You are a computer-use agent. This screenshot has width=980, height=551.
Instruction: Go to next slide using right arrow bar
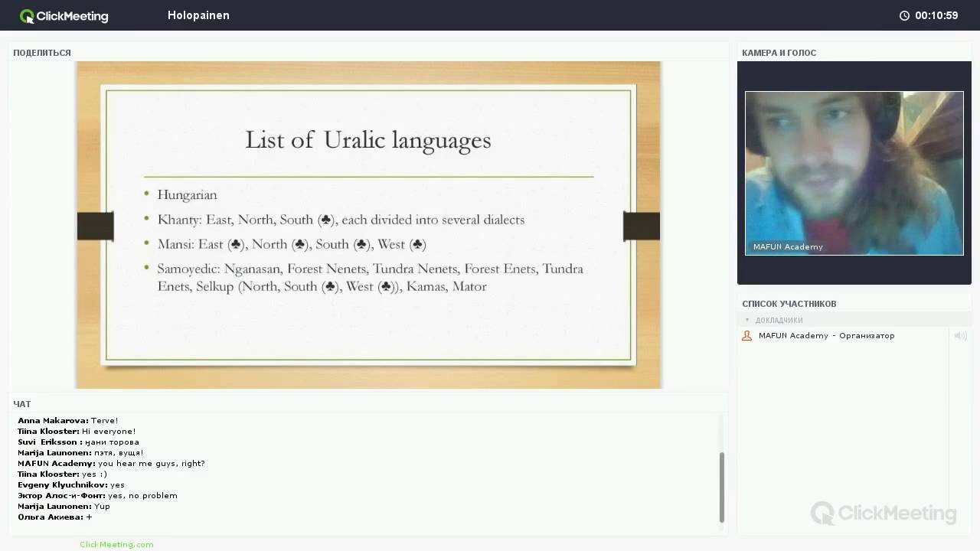click(642, 226)
